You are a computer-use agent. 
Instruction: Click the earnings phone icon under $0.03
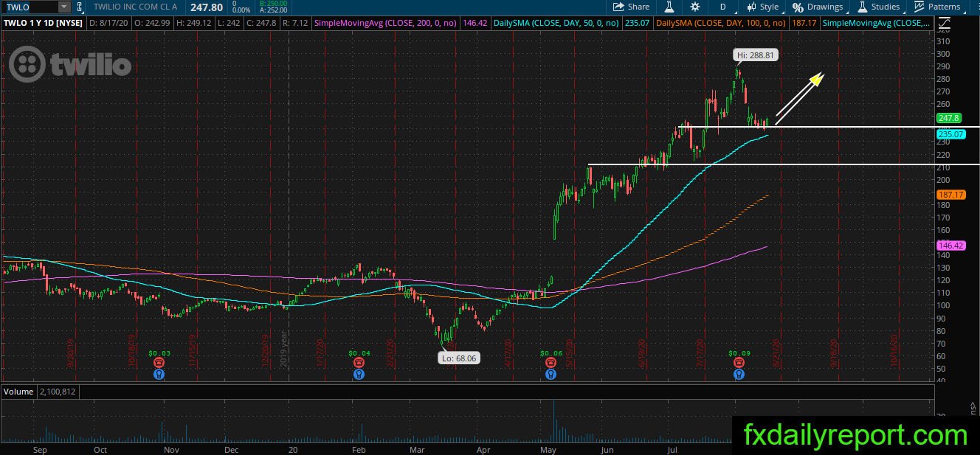pos(159,363)
